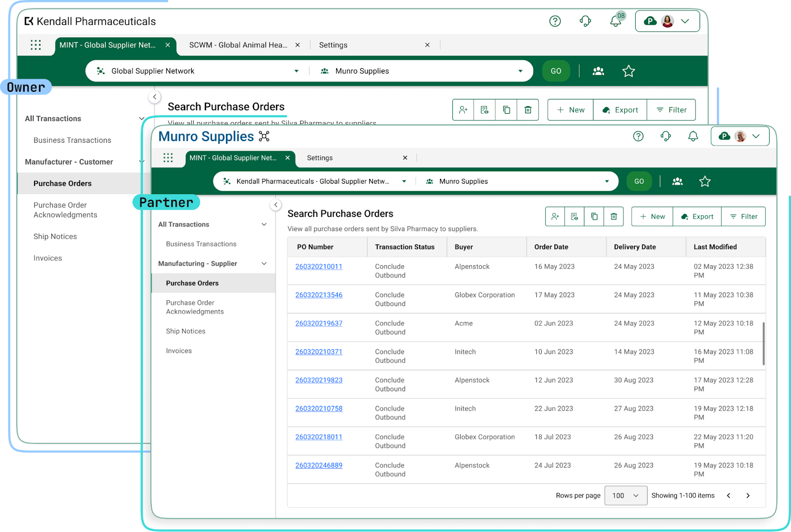Image resolution: width=791 pixels, height=532 pixels.
Task: Click favorite star icon in Kendall window
Action: (628, 71)
